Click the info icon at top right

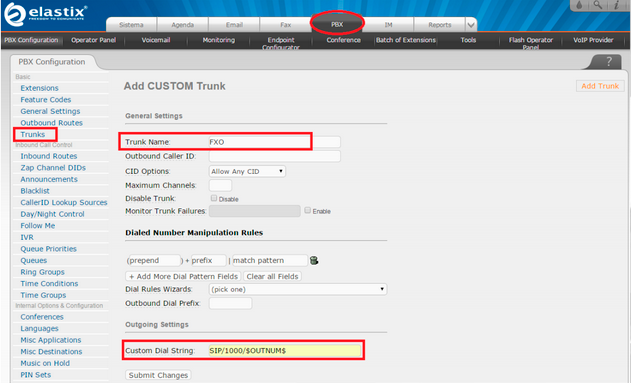617,5
